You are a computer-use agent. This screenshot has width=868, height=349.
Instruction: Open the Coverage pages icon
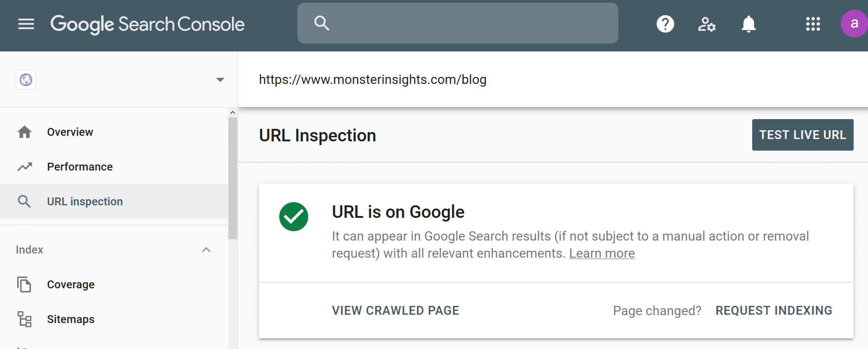click(24, 285)
